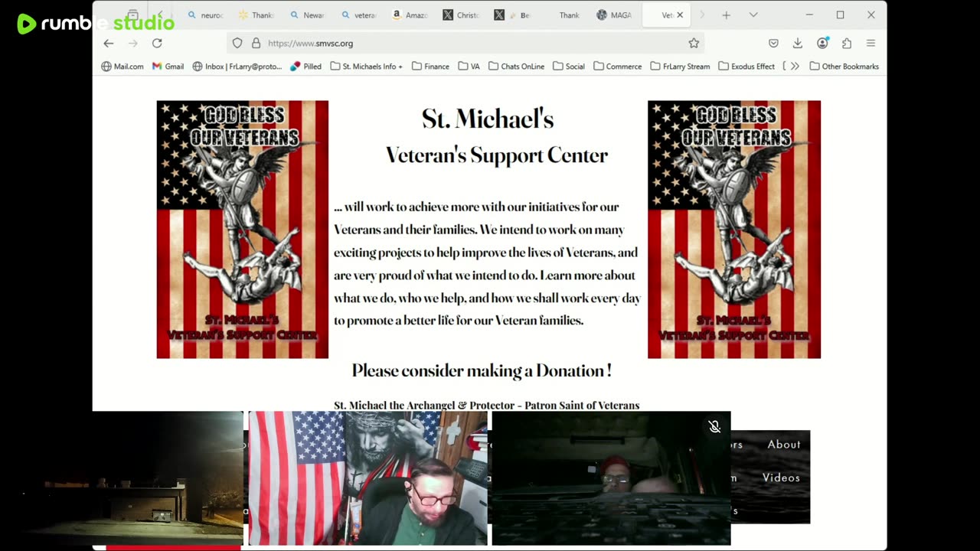This screenshot has height=551, width=980.
Task: Expand the St. Michaels Info + bookmark folder
Action: tap(367, 67)
